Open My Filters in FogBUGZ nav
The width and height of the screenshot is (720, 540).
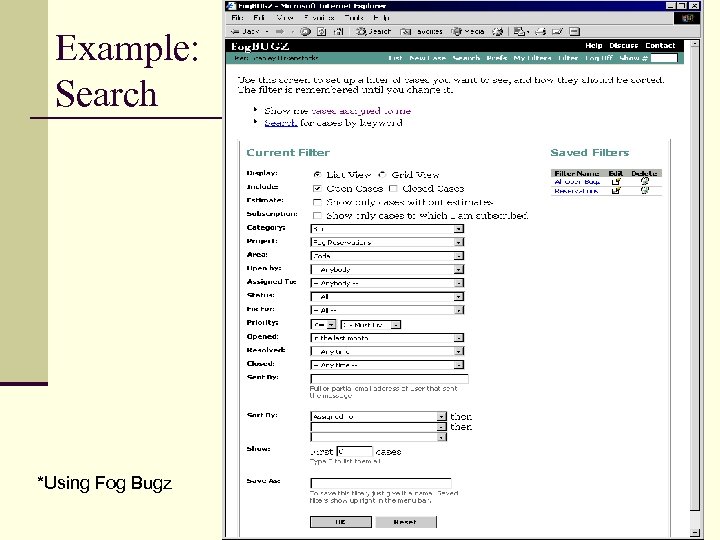point(532,58)
